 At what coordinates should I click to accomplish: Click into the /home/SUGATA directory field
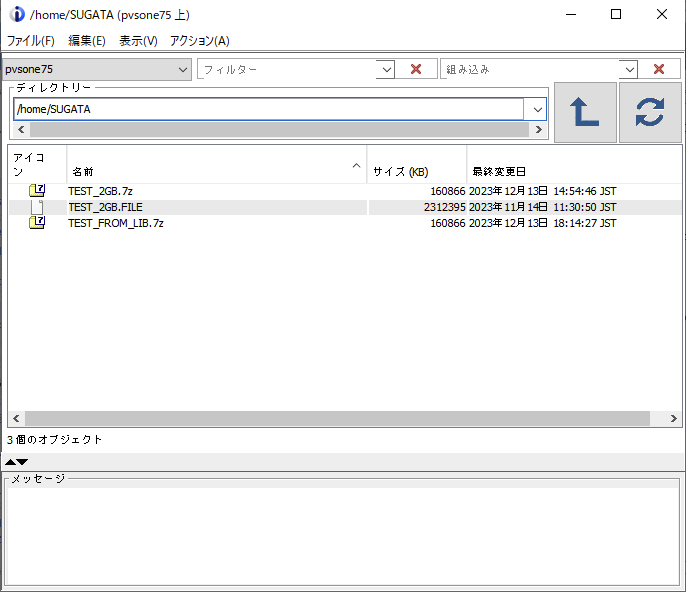[269, 109]
